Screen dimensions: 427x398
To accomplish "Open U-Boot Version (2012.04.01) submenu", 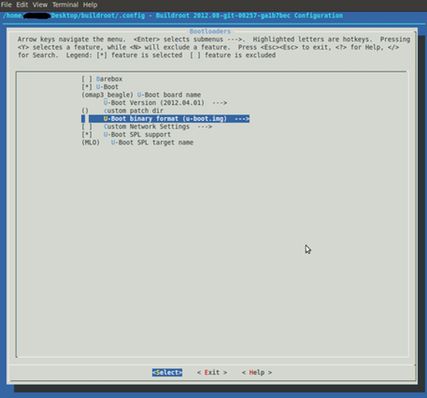I will pos(165,103).
